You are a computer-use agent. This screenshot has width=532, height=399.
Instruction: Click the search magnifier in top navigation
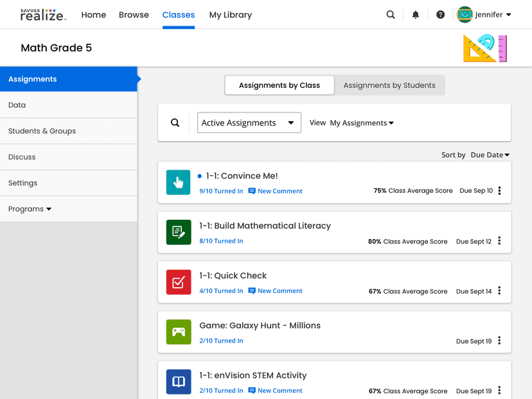pyautogui.click(x=391, y=15)
